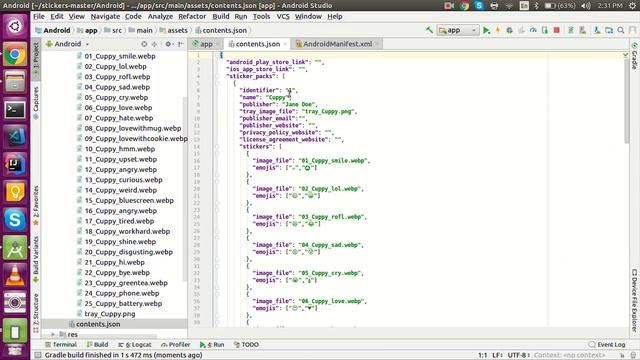Toggle Structure tool window side tab

pyautogui.click(x=36, y=312)
